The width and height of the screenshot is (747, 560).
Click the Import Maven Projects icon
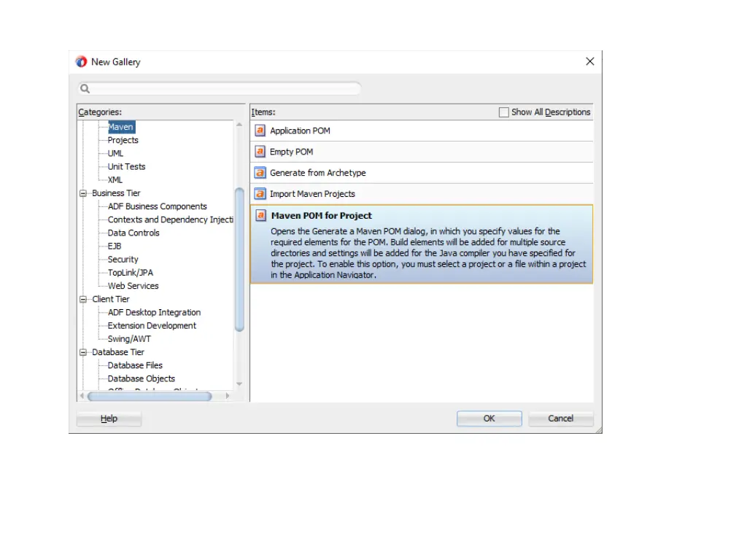(x=260, y=194)
